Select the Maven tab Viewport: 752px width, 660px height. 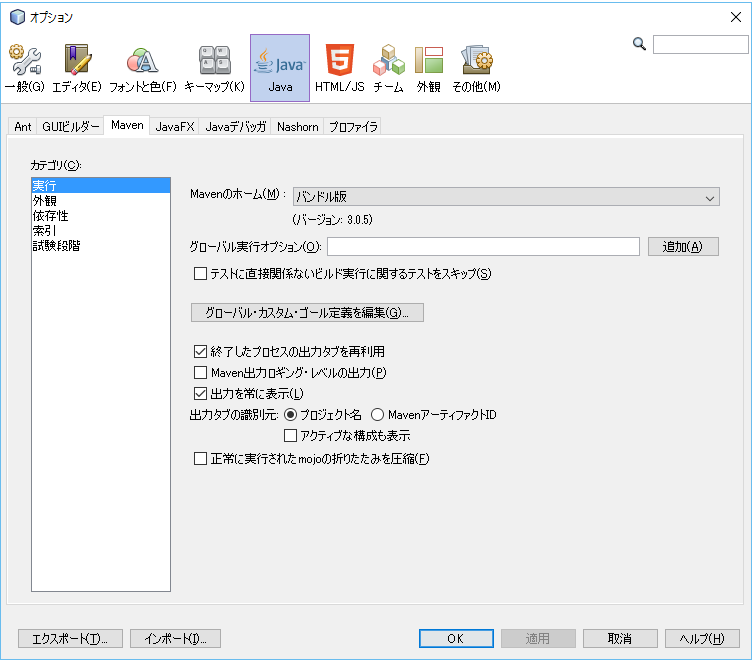[127, 125]
